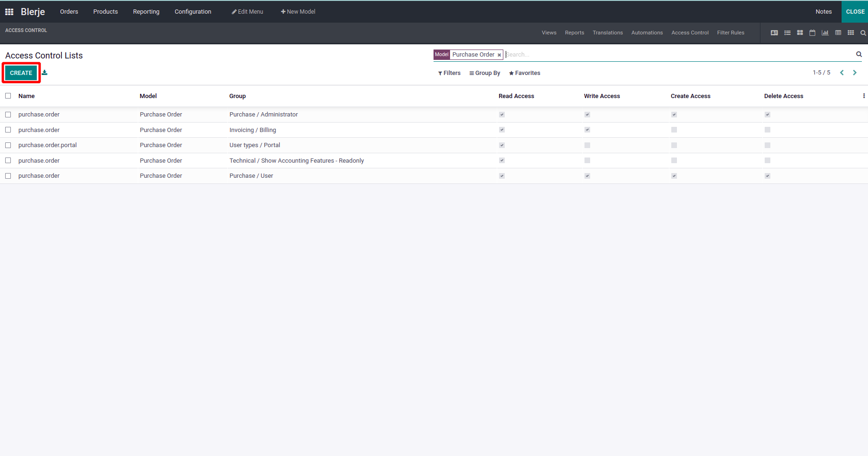Screen dimensions: 868x456
Task: Open the pivot table view icon
Action: pyautogui.click(x=838, y=33)
